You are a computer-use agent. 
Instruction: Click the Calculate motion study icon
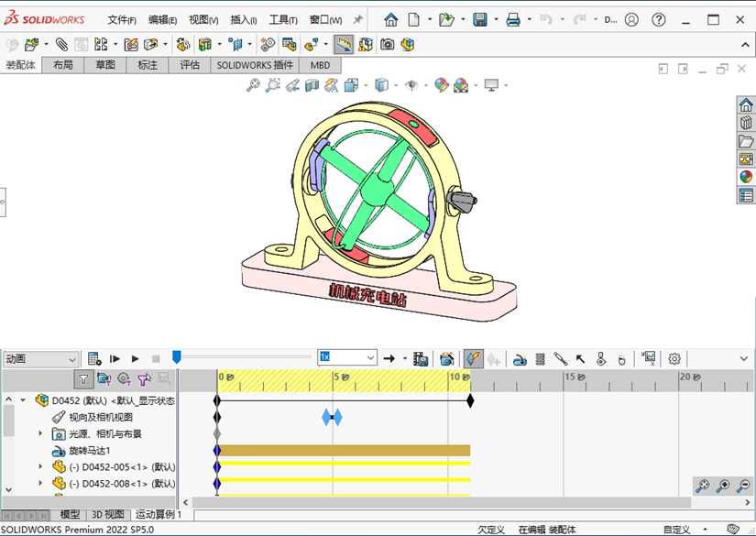94,358
